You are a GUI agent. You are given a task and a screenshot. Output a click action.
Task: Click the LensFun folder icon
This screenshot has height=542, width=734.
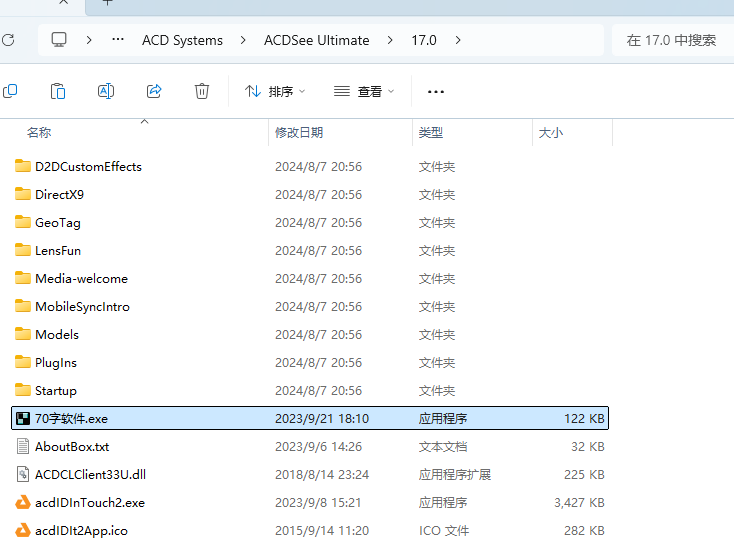click(x=22, y=250)
